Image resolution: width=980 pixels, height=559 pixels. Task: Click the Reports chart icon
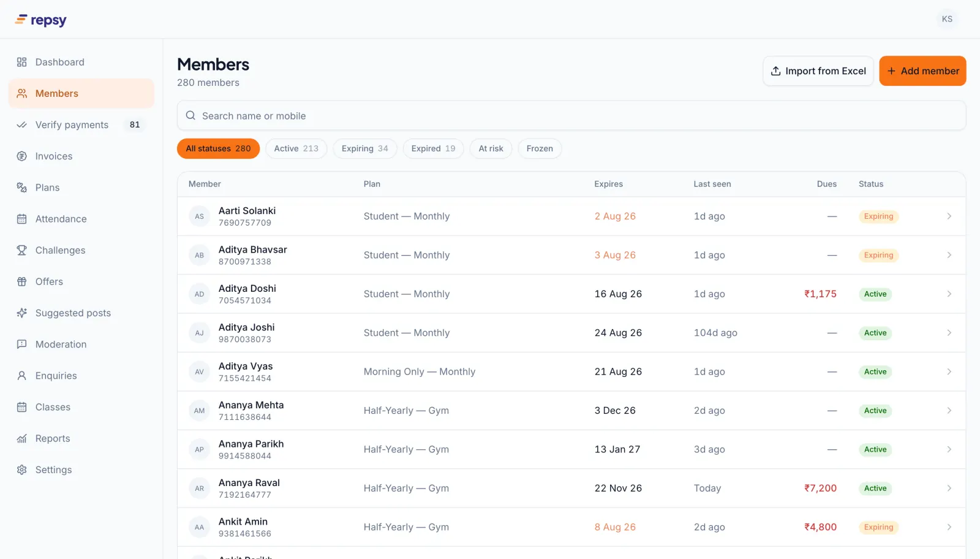(22, 438)
